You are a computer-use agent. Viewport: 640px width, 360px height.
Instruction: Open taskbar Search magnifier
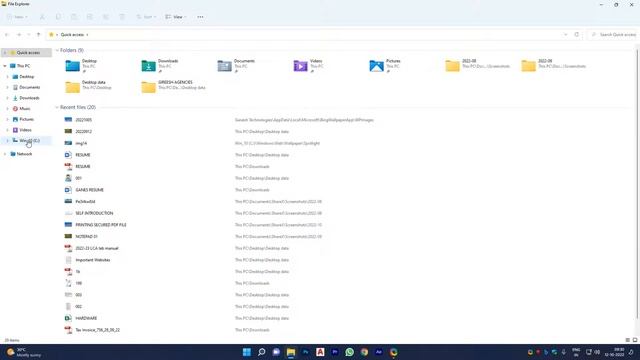pyautogui.click(x=262, y=352)
